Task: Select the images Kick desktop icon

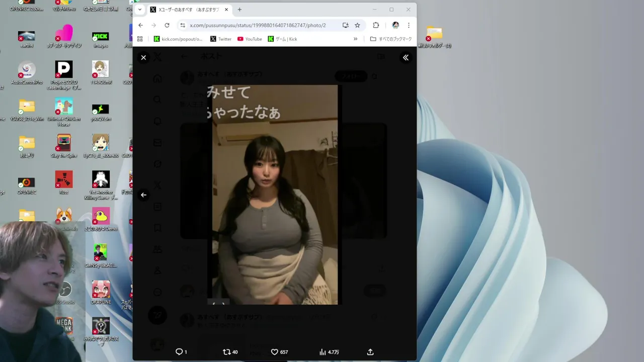Action: click(x=101, y=39)
